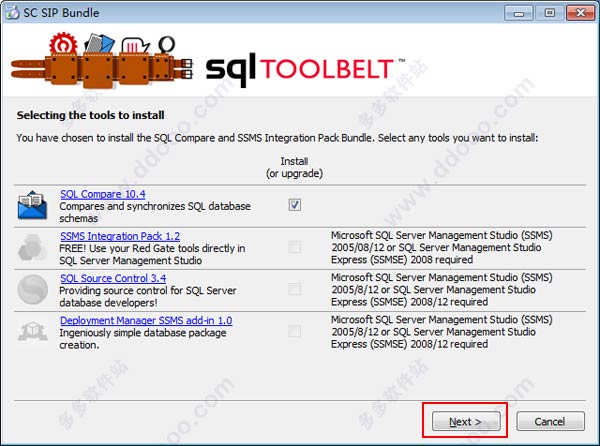Click the 'Selecting the tools to install' heading
Screen dimensions: 600x446
(90, 115)
